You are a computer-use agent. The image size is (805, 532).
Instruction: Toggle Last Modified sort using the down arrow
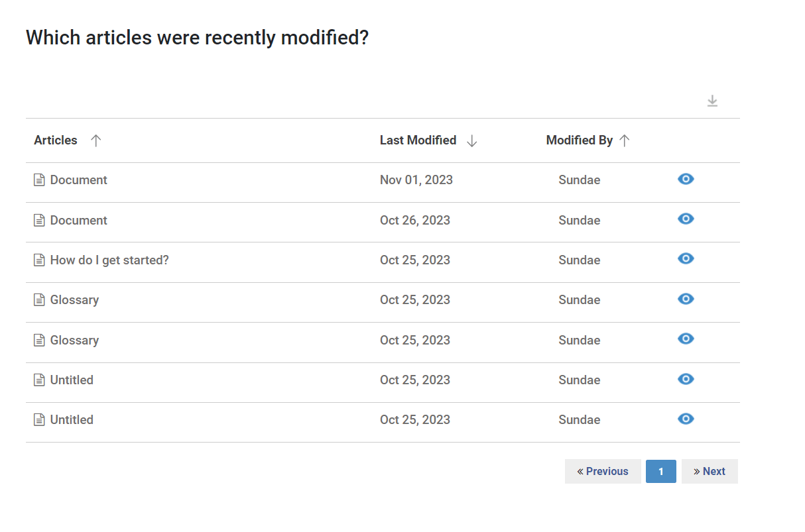point(472,140)
